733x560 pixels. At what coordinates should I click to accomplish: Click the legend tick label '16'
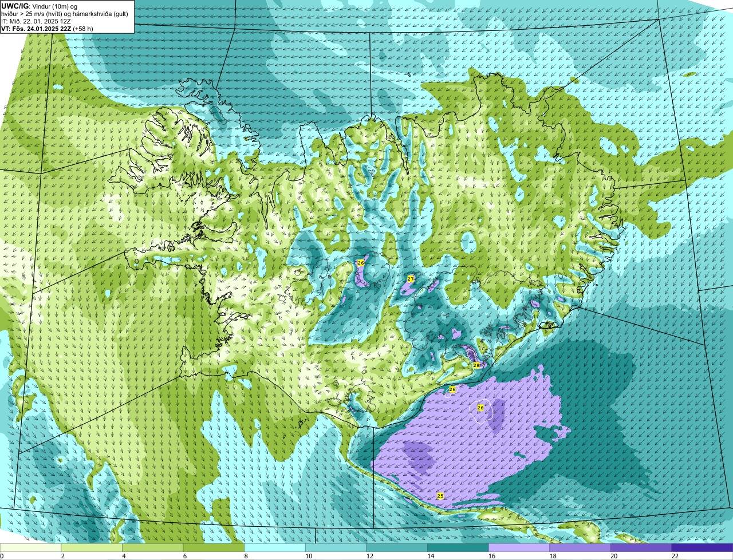click(492, 556)
